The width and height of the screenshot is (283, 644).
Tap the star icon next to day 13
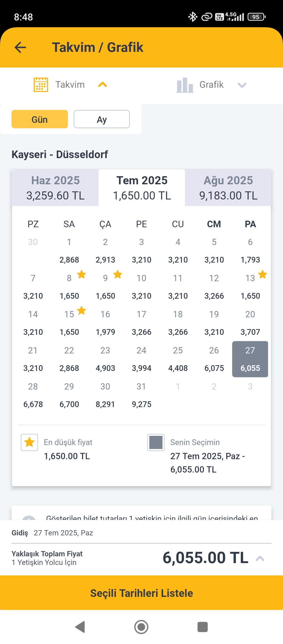262,275
